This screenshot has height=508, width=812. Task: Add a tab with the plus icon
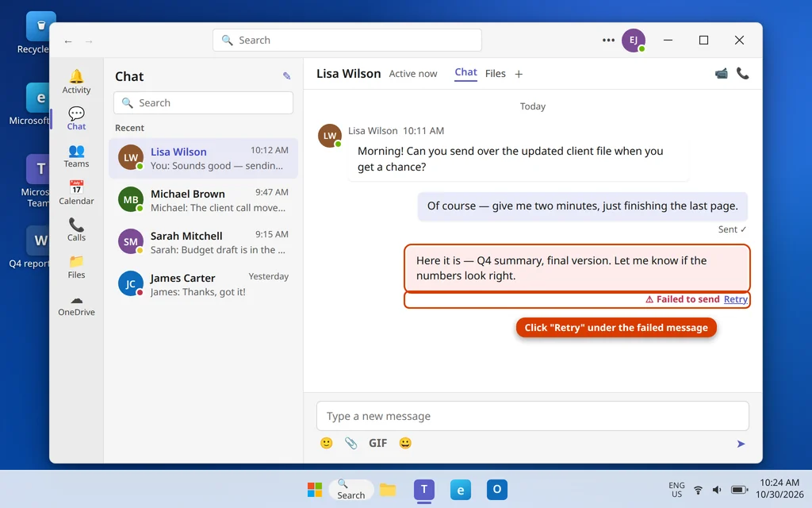(519, 74)
